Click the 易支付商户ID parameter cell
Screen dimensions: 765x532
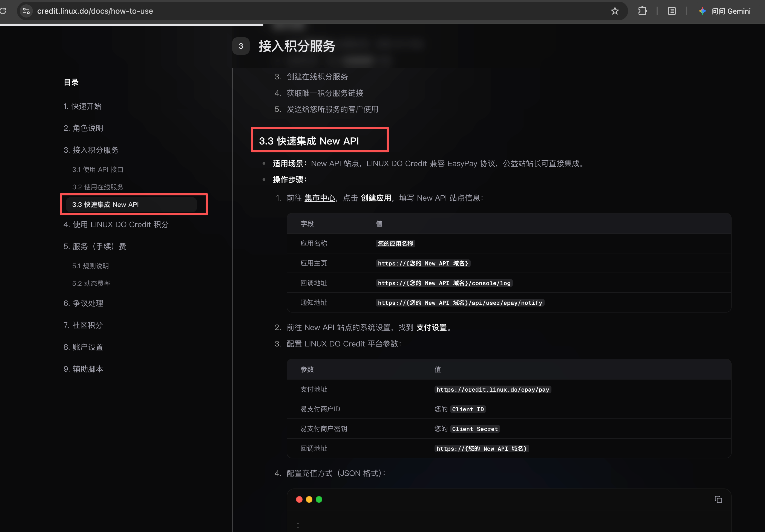(x=320, y=409)
